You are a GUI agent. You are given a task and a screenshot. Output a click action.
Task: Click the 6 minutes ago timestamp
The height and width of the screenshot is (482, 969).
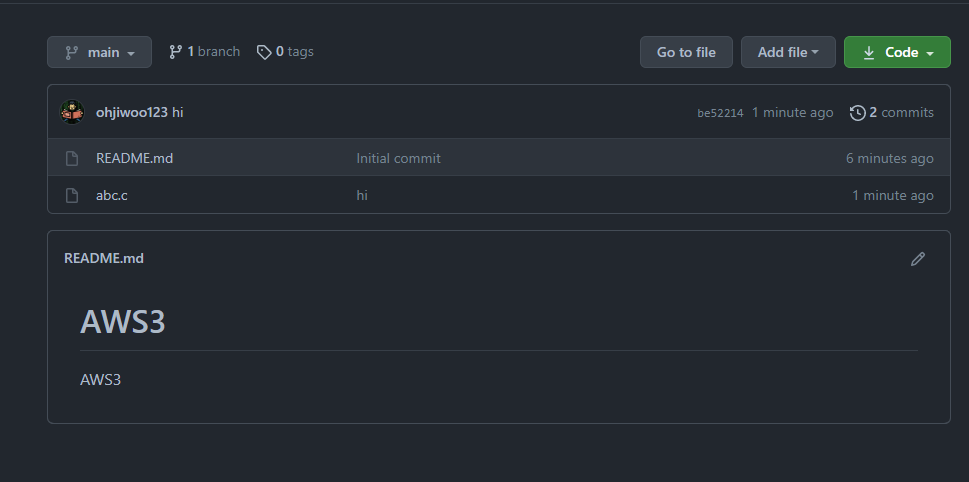(889, 158)
